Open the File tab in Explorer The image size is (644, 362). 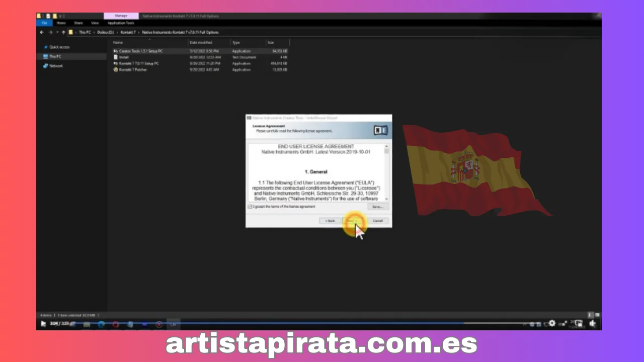point(45,23)
